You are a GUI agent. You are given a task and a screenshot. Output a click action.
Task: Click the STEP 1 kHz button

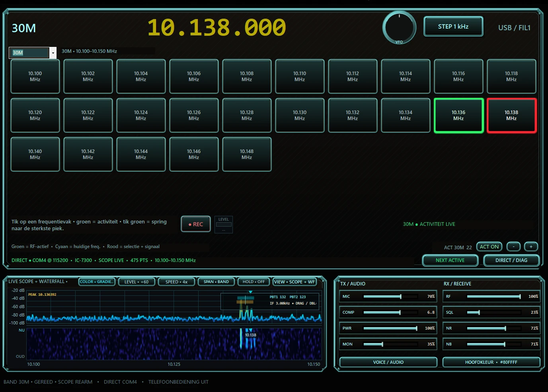point(453,27)
